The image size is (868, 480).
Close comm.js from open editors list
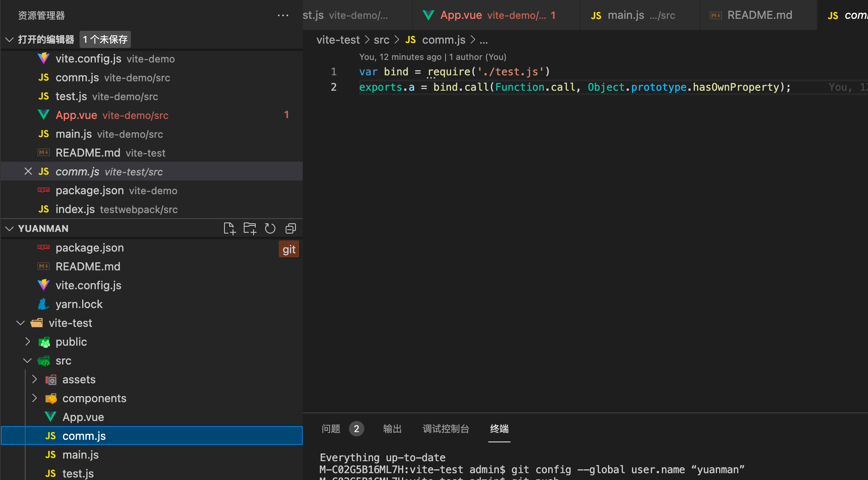28,171
